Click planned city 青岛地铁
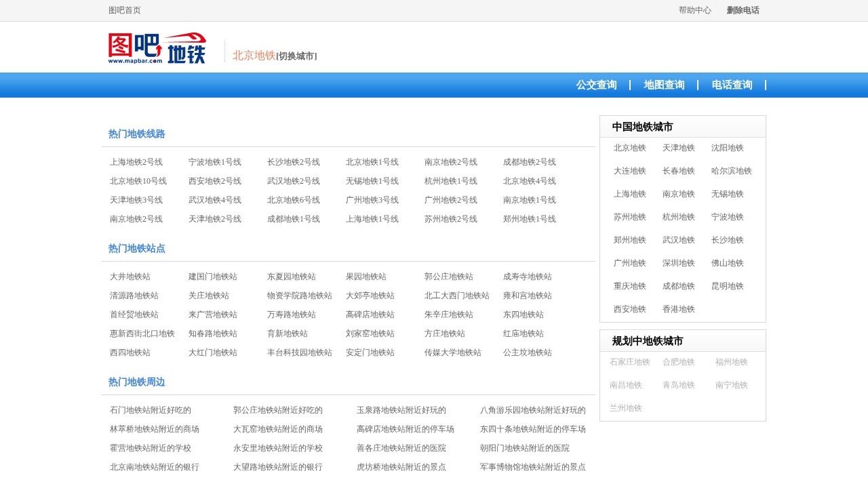The width and height of the screenshot is (868, 488). (679, 385)
